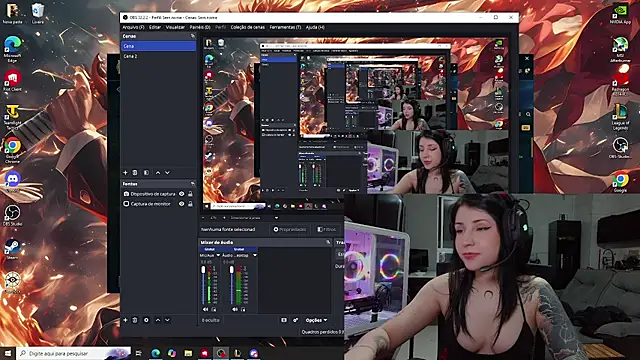Adjust the Áudio desktop volume slider
This screenshot has height=360, width=640.
tap(232, 285)
